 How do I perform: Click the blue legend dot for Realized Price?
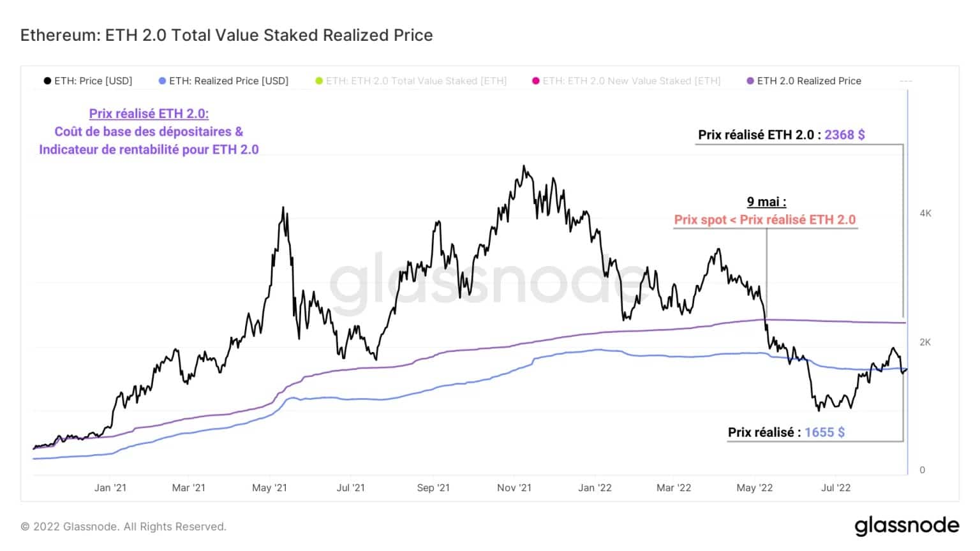click(162, 81)
